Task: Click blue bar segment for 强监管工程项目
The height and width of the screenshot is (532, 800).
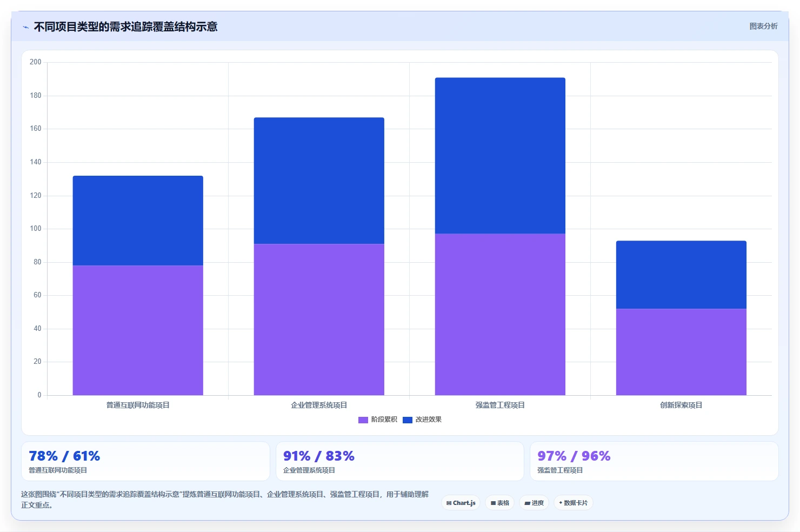Action: 500,156
